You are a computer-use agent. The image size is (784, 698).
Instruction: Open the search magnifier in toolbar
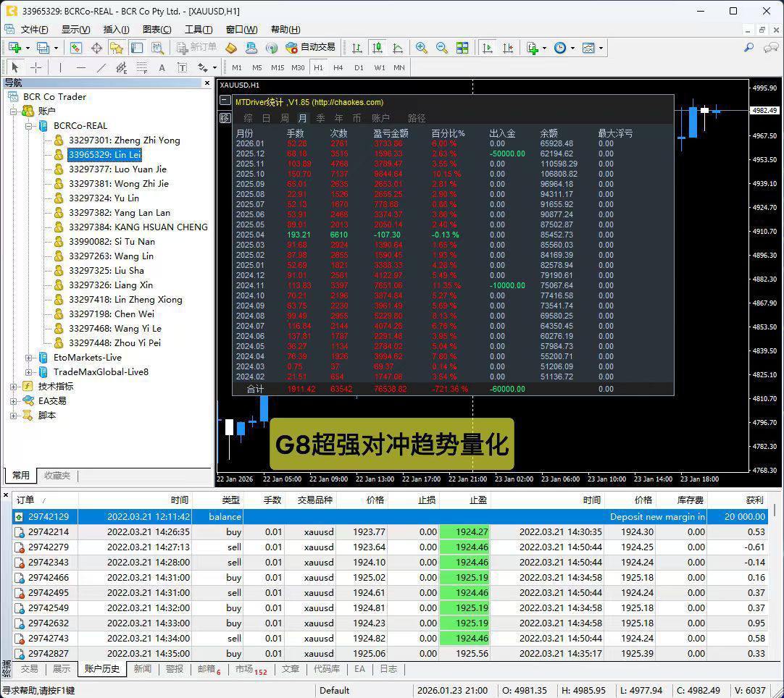(749, 48)
